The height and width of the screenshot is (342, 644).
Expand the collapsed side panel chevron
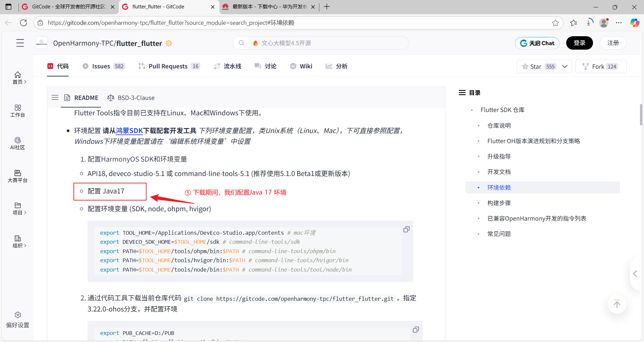[x=635, y=274]
